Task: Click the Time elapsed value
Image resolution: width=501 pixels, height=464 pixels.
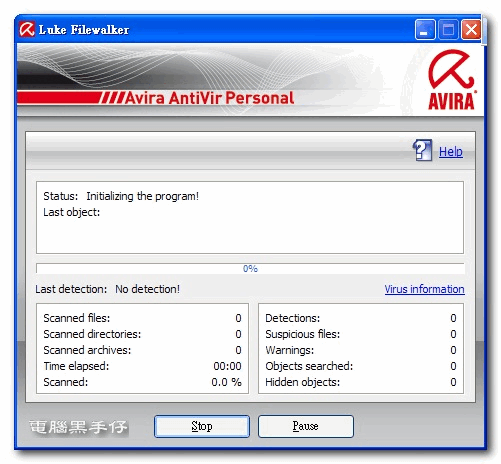Action: 227,366
